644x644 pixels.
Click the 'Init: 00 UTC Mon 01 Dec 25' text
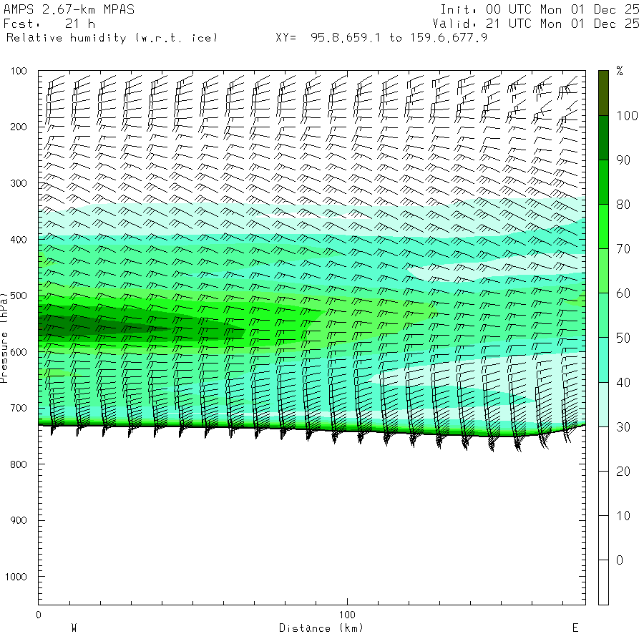coord(540,9)
